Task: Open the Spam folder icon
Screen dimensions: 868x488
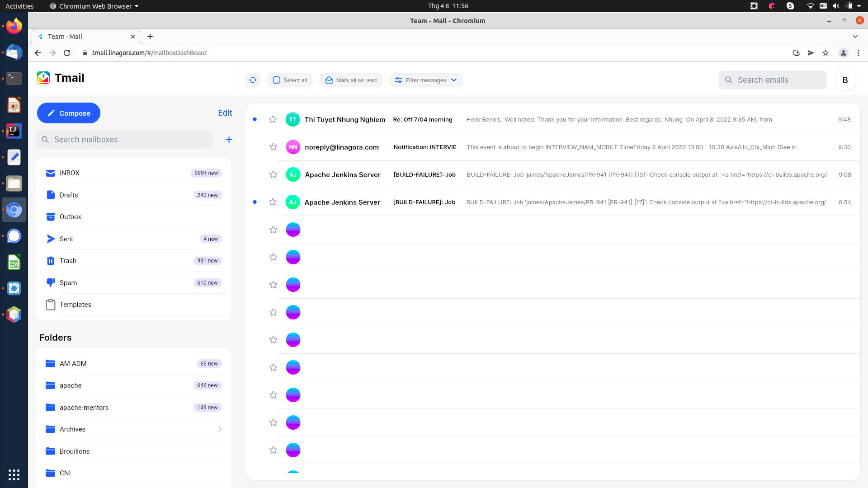Action: click(x=50, y=282)
